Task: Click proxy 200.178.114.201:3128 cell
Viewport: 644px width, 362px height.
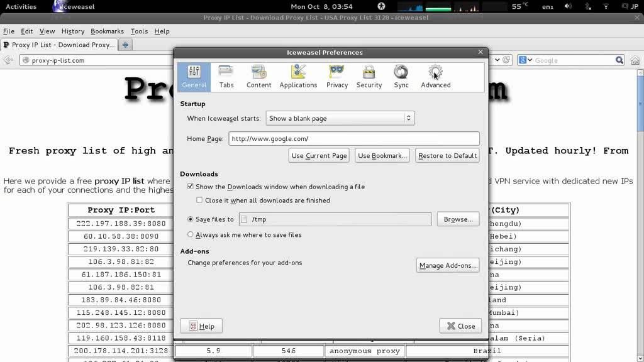Action: 121,351
